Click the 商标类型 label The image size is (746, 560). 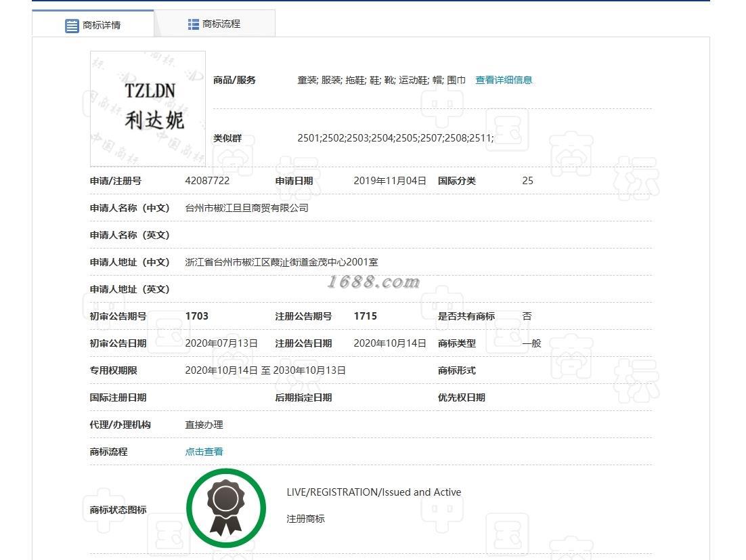tap(457, 343)
